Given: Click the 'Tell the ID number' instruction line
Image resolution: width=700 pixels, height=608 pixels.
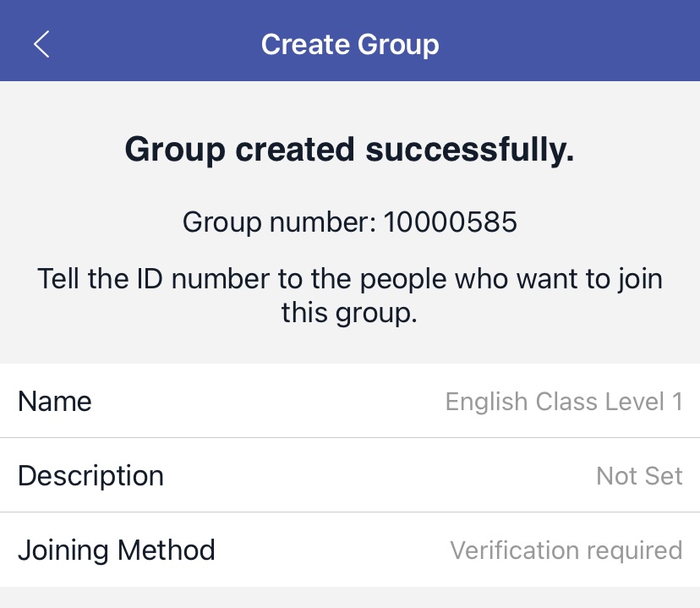Looking at the screenshot, I should click(350, 277).
